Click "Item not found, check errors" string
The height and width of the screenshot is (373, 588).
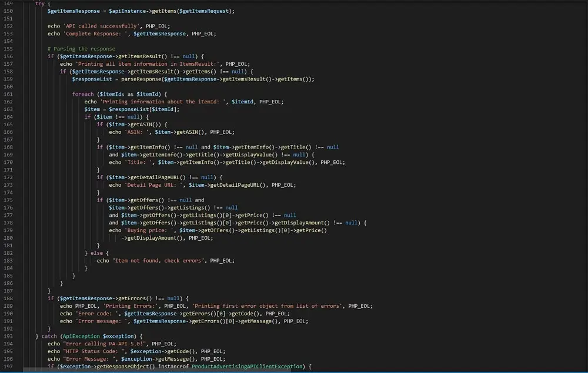tap(158, 261)
